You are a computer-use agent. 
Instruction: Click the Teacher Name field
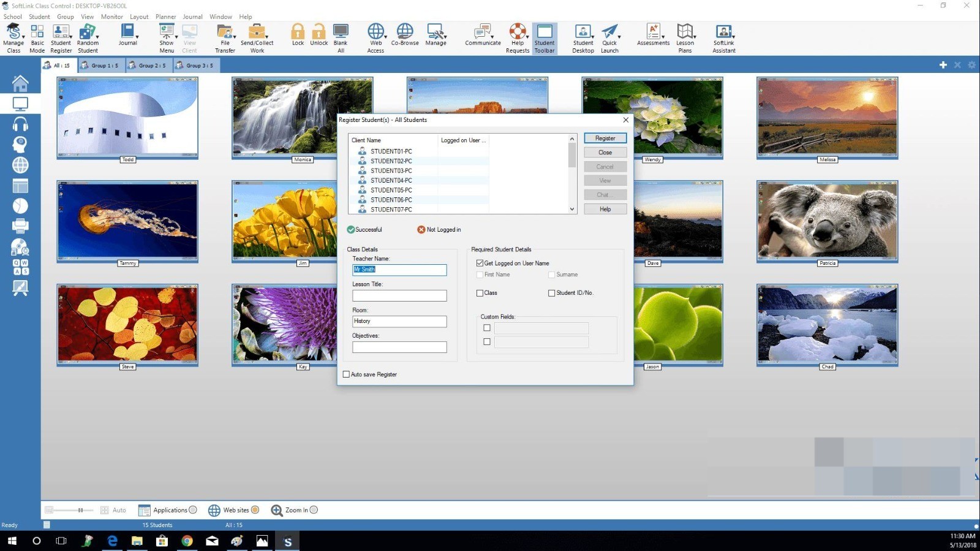399,270
